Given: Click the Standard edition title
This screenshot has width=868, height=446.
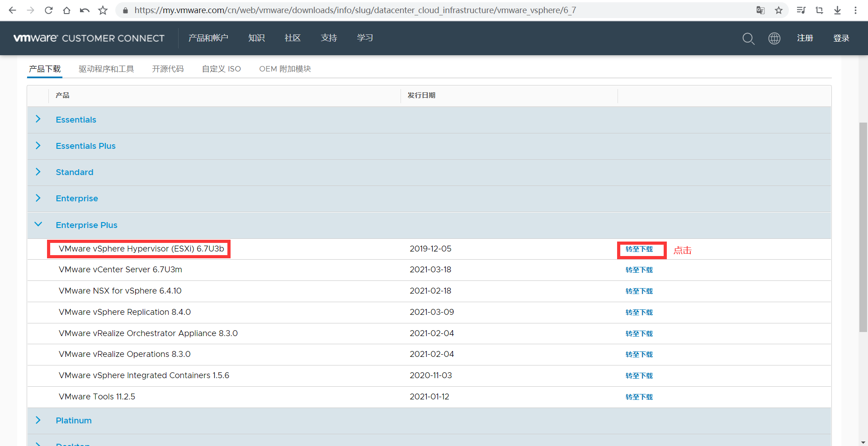Looking at the screenshot, I should 75,172.
